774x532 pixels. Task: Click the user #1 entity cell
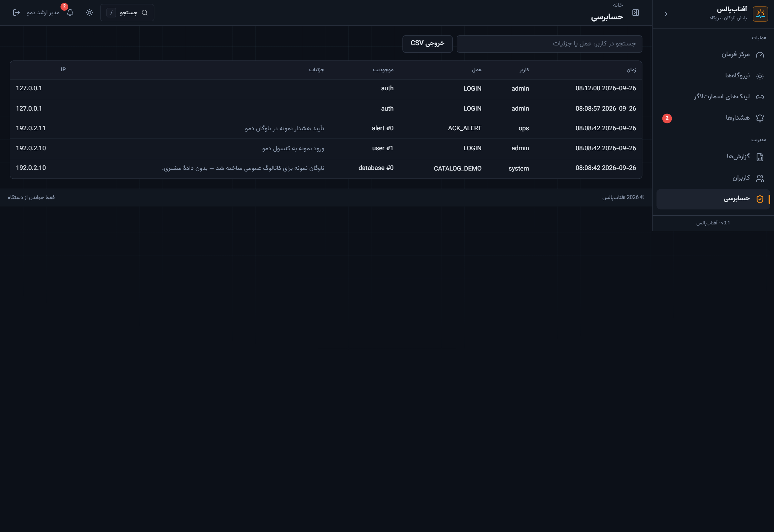click(x=383, y=148)
